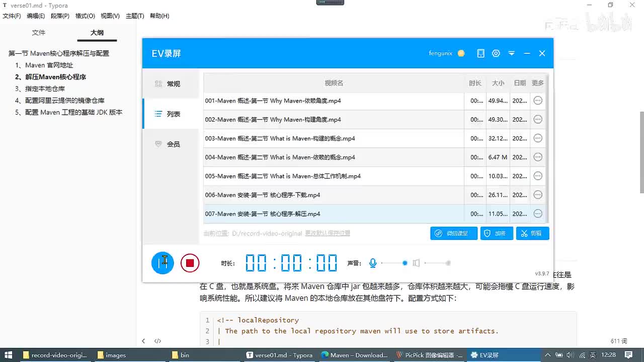Switch to the 会员 tab
Viewport: 644px width, 362px height.
[x=171, y=144]
